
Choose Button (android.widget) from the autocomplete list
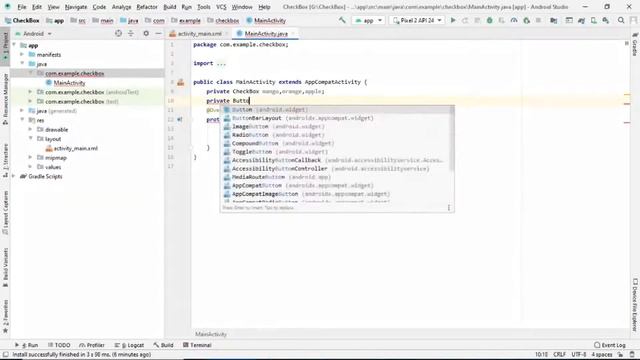tap(337, 109)
